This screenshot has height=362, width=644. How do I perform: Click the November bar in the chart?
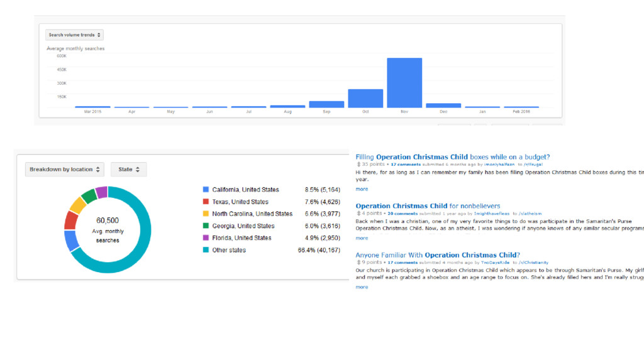click(x=404, y=82)
